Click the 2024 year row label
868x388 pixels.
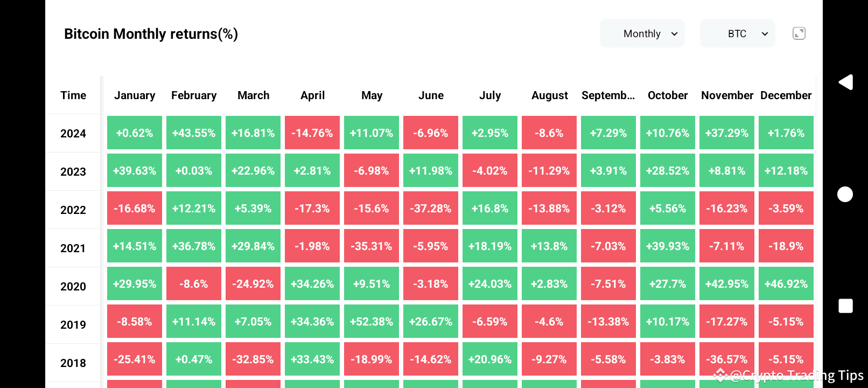click(x=73, y=133)
